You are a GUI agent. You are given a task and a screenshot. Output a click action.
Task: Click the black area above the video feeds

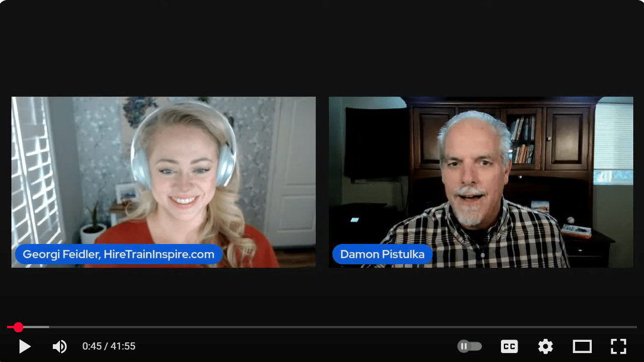[x=322, y=47]
